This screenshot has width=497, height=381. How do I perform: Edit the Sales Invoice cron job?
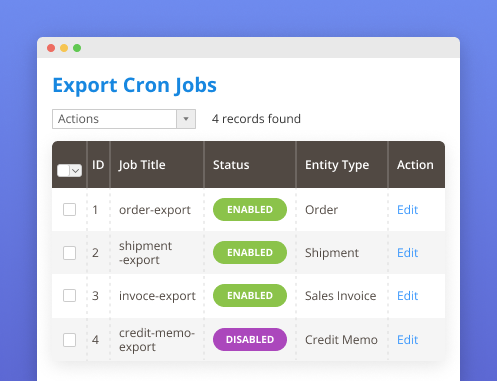tap(407, 296)
